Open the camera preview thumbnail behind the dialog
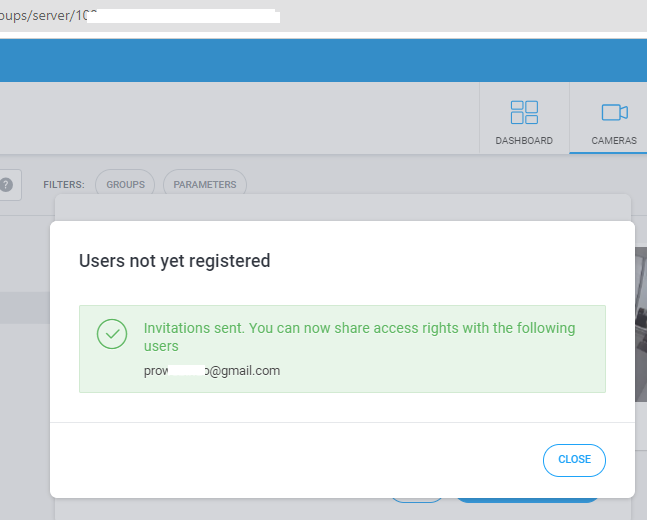The image size is (647, 520). (x=641, y=324)
